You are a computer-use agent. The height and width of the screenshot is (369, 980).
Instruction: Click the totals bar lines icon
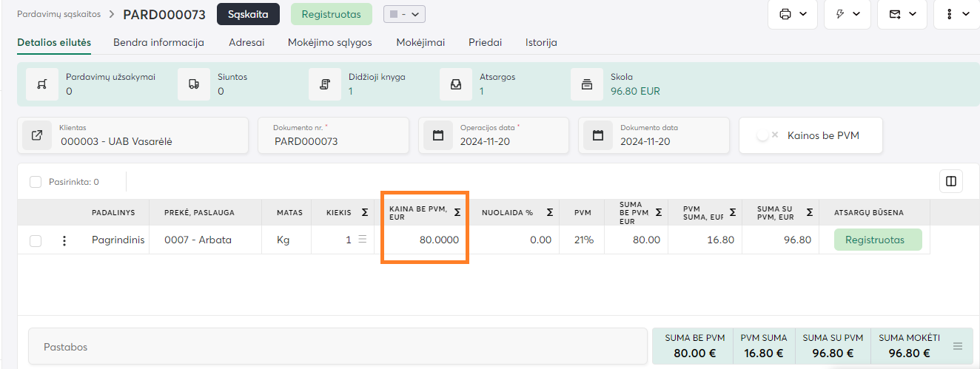[957, 346]
